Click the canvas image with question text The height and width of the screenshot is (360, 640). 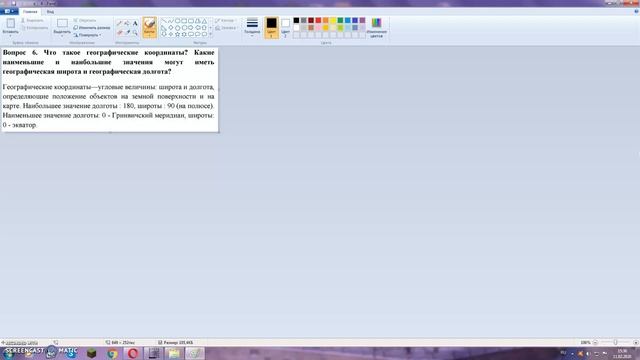click(109, 89)
